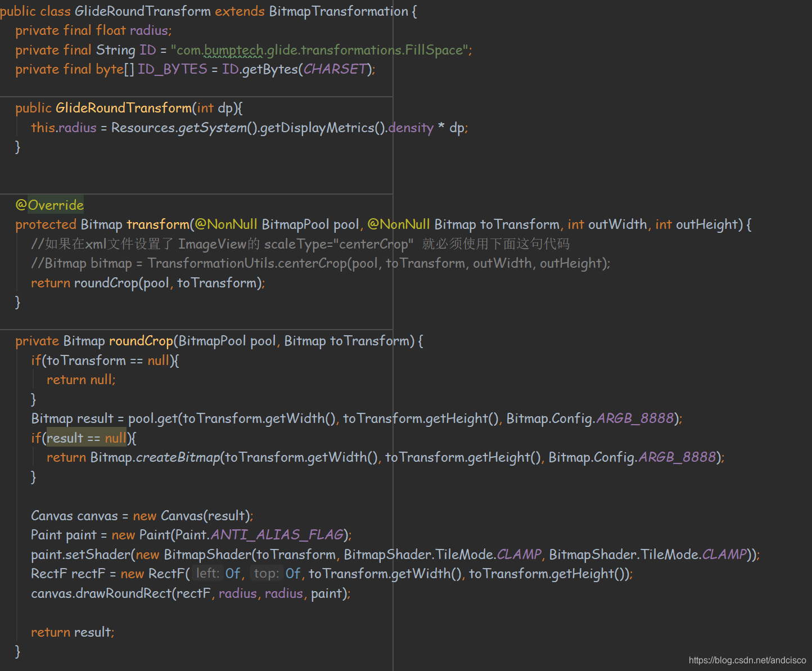Click the density field in the constructor

coord(411,128)
